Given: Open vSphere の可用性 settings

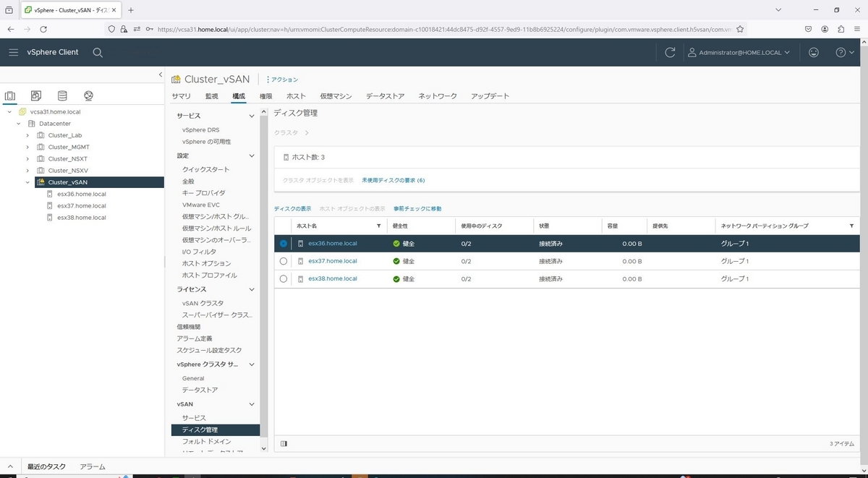Looking at the screenshot, I should click(206, 142).
